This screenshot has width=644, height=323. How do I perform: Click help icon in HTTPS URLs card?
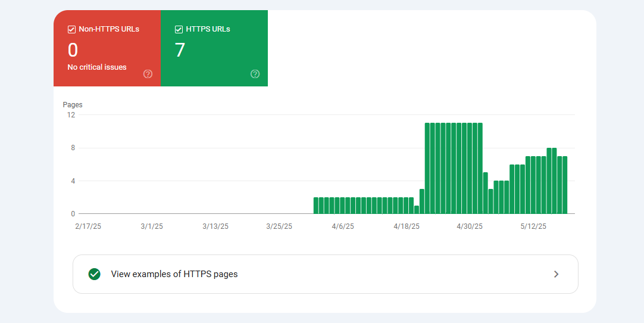255,74
